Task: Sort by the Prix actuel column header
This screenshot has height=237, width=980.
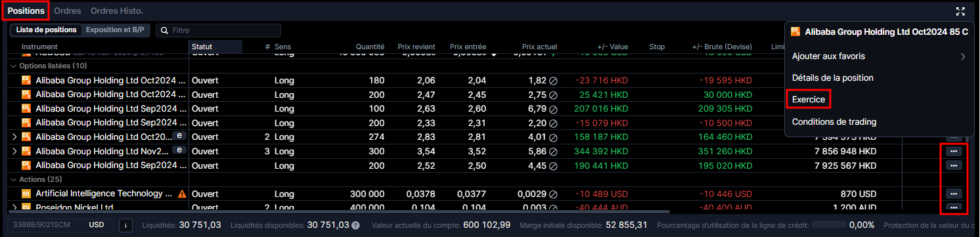Action: click(x=539, y=47)
